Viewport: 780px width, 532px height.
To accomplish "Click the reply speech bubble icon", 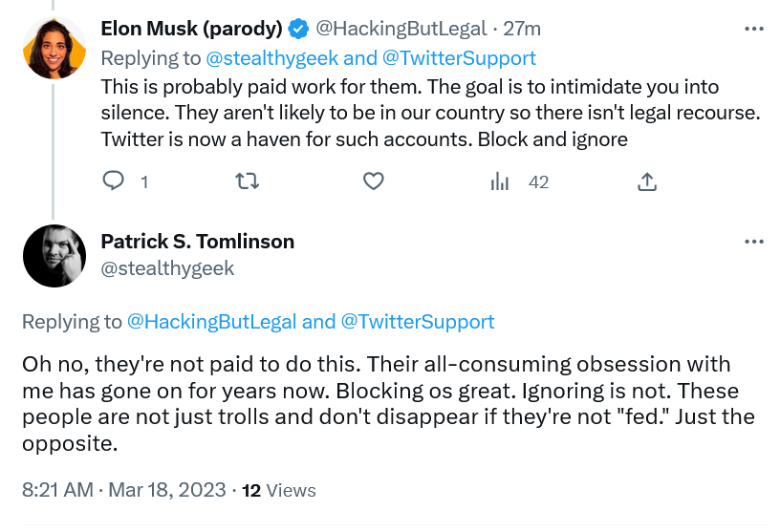I will (113, 181).
